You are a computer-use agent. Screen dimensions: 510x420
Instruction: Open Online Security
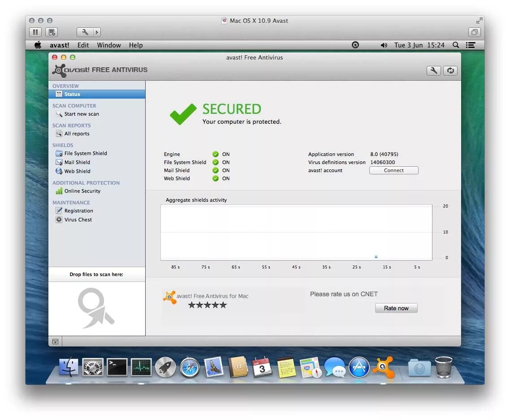point(82,191)
